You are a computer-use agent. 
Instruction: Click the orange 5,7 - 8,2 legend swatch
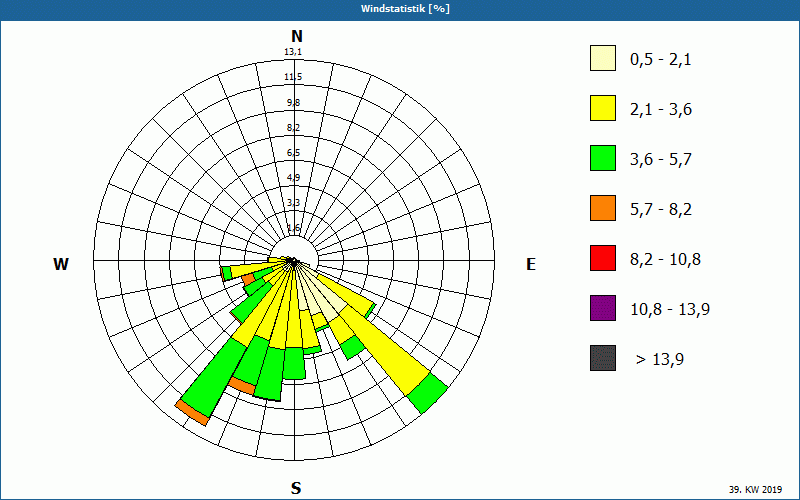603,208
